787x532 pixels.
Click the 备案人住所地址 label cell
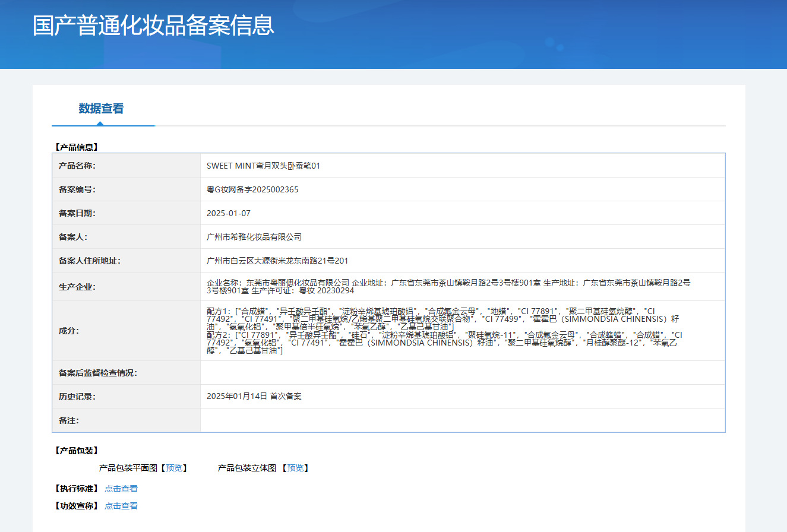pyautogui.click(x=127, y=261)
